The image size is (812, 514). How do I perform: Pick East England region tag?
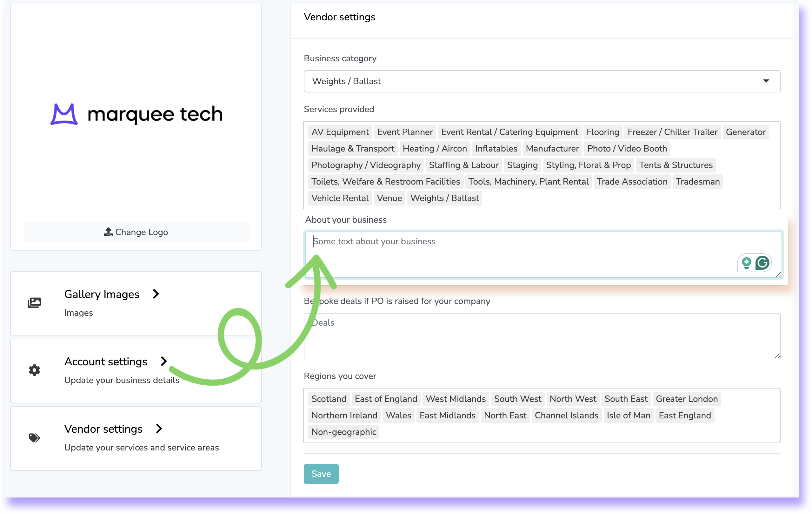(685, 416)
